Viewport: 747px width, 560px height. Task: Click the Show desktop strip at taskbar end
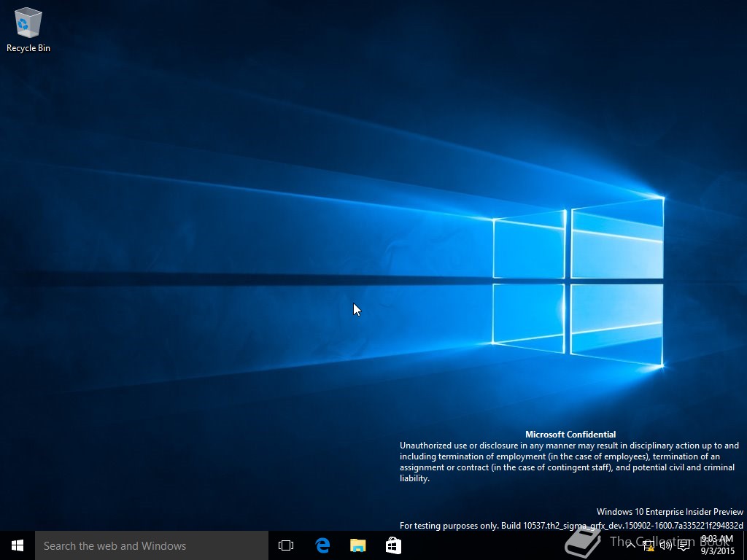(x=745, y=545)
